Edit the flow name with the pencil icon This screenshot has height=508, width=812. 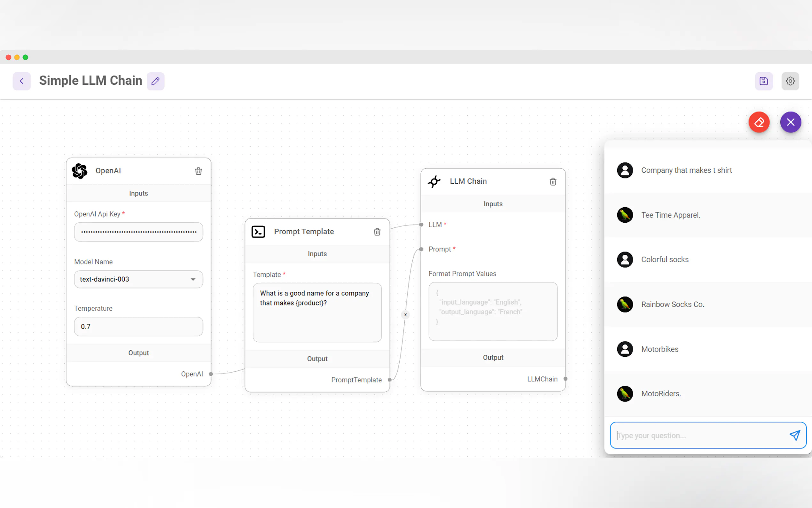(x=155, y=81)
